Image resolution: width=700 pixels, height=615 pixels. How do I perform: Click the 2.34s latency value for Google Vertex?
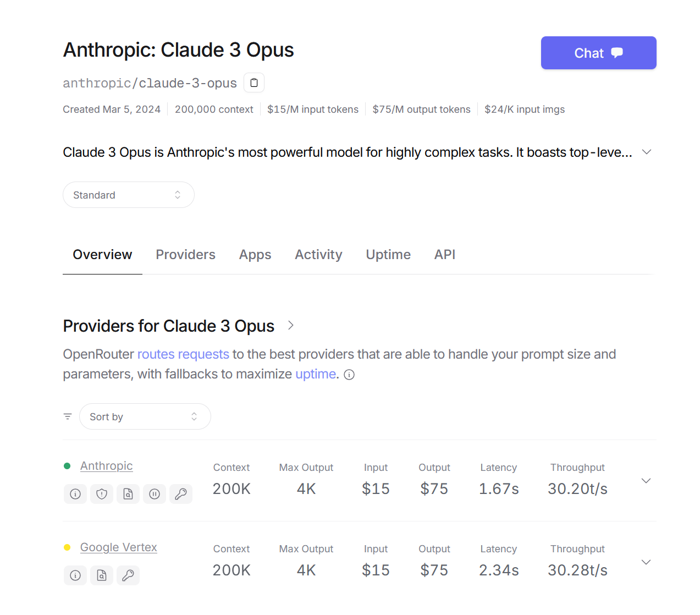click(499, 570)
